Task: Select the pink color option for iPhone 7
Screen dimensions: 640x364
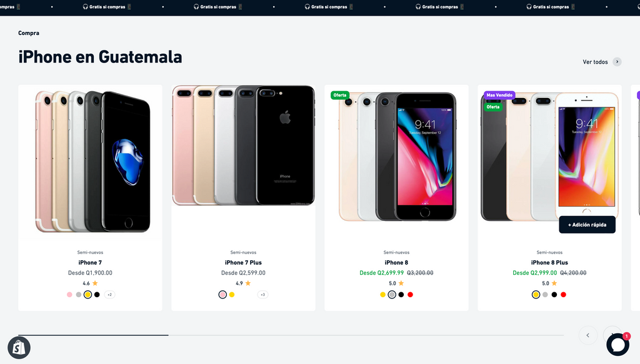Action: click(x=69, y=295)
